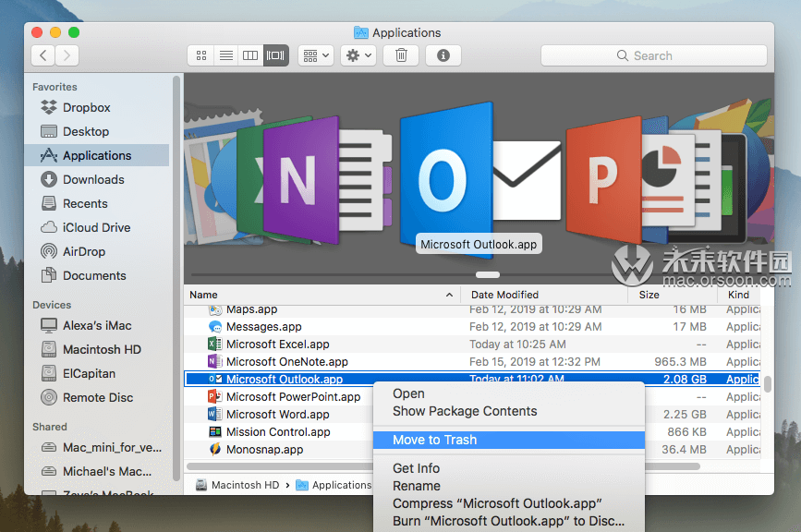Click the 965.3 MB size cell
The width and height of the screenshot is (801, 532).
coord(681,361)
